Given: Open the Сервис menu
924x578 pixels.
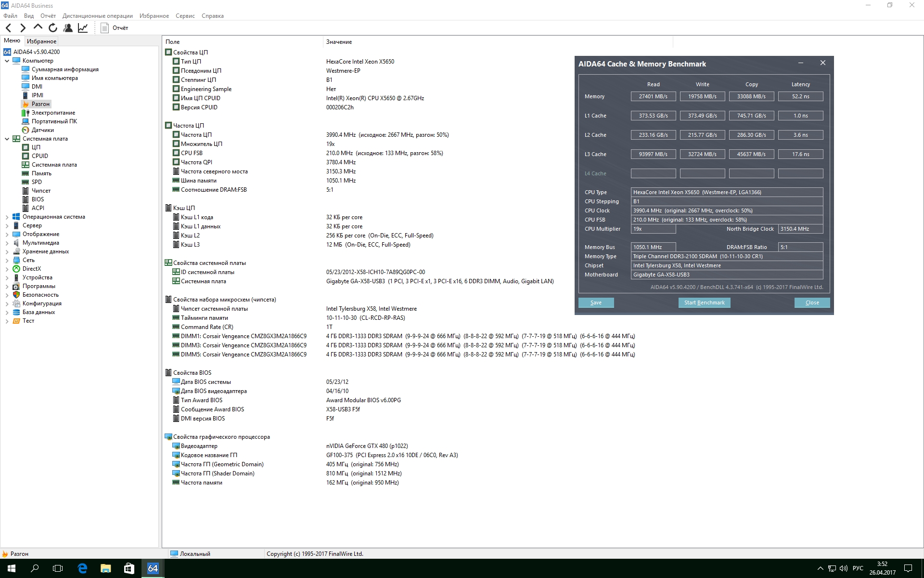Looking at the screenshot, I should point(185,16).
